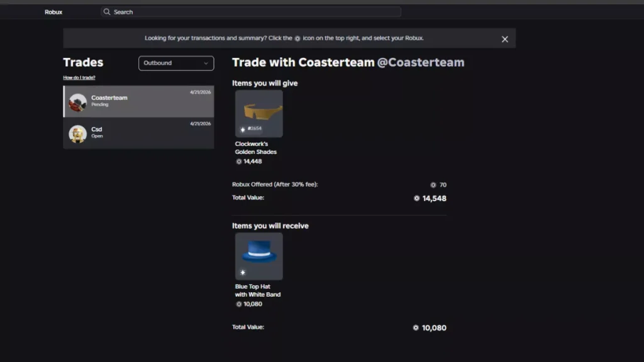644x362 pixels.
Task: Click the 'How do I trade?' link
Action: tap(79, 77)
